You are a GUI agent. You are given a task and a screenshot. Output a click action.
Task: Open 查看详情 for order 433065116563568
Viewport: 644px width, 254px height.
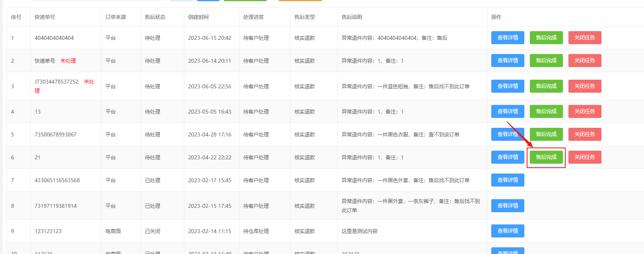[507, 180]
